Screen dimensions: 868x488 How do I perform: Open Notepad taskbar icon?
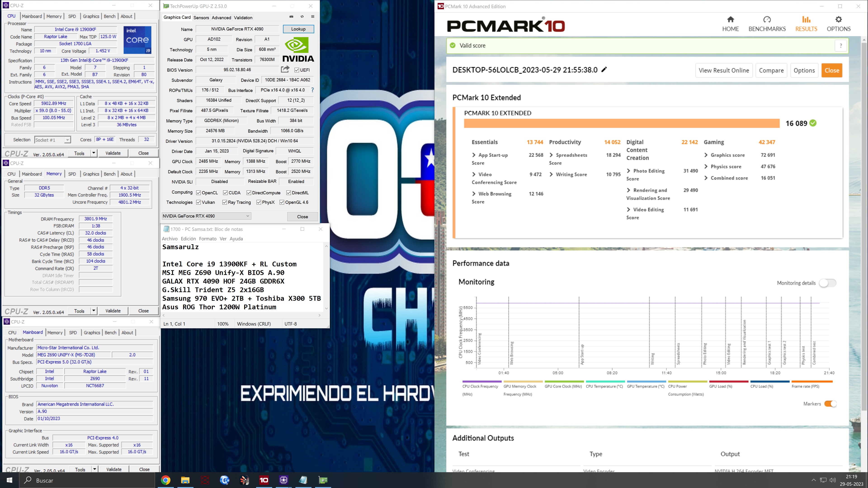303,480
